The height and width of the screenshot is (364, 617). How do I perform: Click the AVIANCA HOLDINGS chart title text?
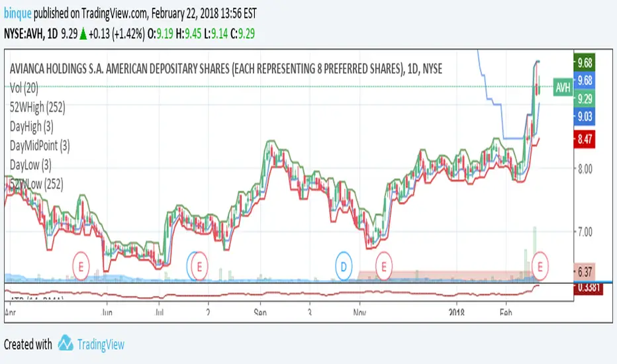point(226,69)
